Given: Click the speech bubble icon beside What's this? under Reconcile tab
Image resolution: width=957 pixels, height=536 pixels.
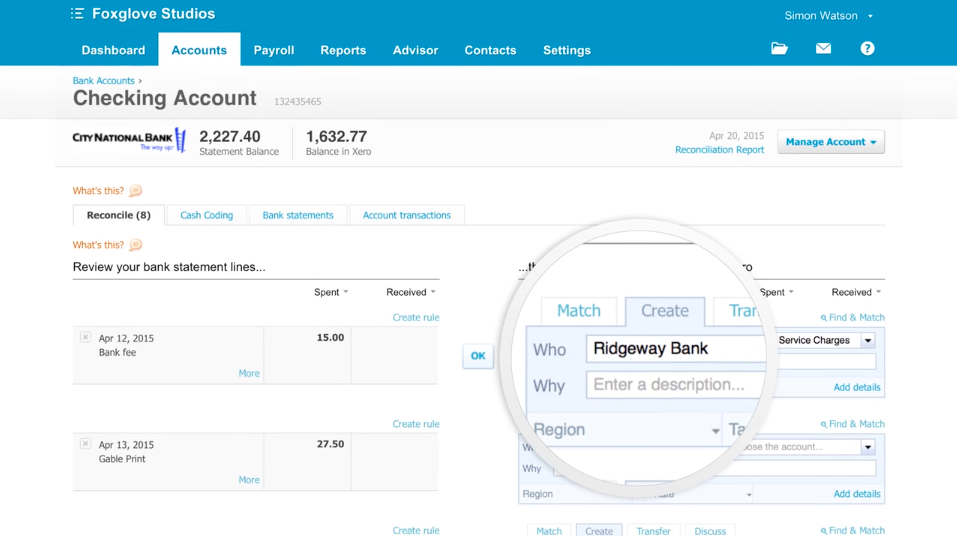Looking at the screenshot, I should coord(135,245).
